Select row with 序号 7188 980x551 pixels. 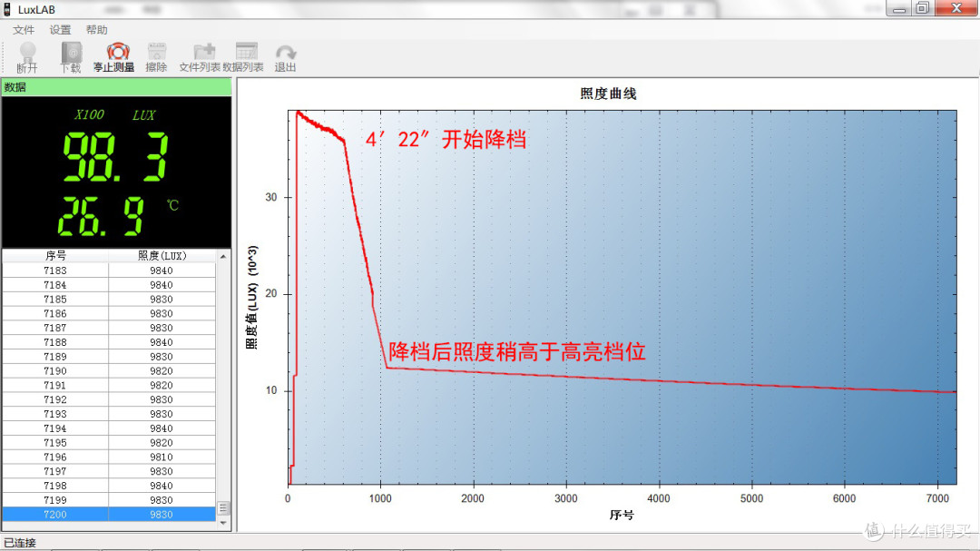click(109, 342)
